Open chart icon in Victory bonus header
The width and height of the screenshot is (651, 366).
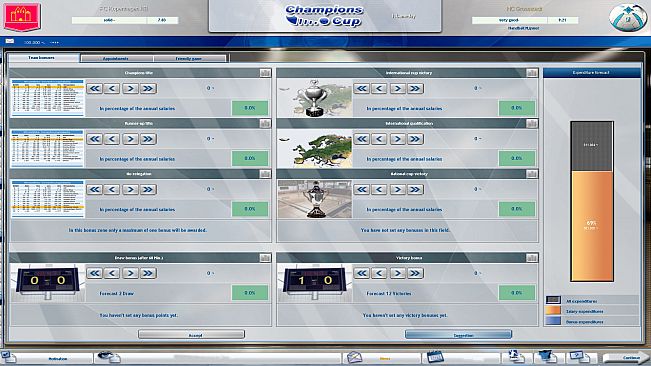[532, 258]
